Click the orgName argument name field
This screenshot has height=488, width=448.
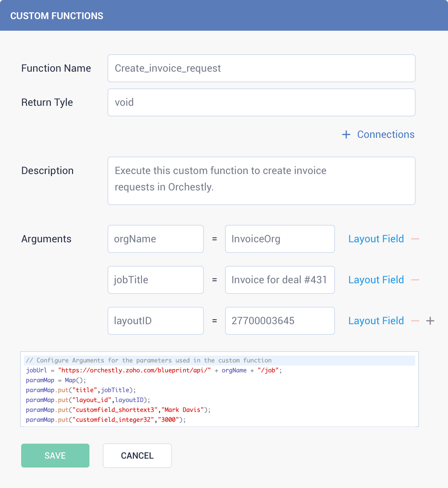coord(156,239)
